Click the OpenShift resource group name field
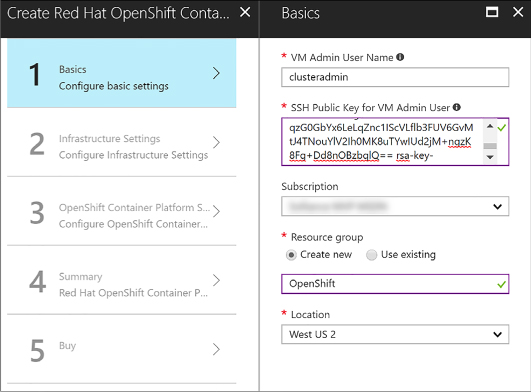531x392 pixels. [x=395, y=284]
